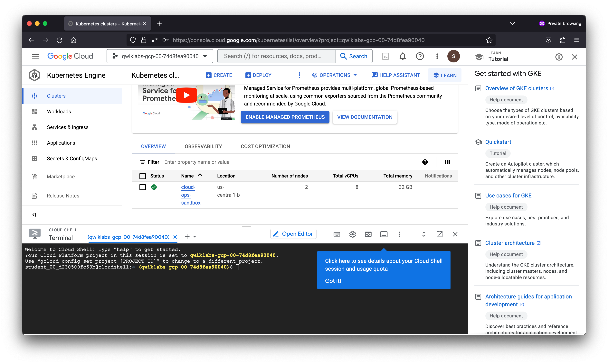608x364 pixels.
Task: Click VIEW DOCUMENTATION button
Action: tap(365, 117)
